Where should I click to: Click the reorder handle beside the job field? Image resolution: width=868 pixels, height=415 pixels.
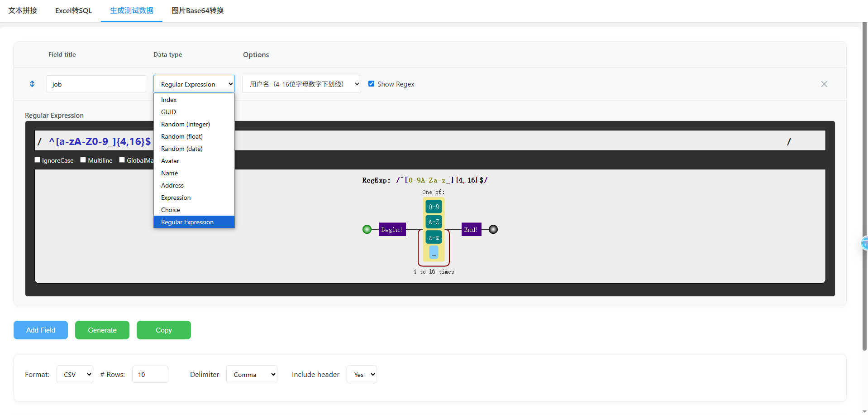click(32, 84)
